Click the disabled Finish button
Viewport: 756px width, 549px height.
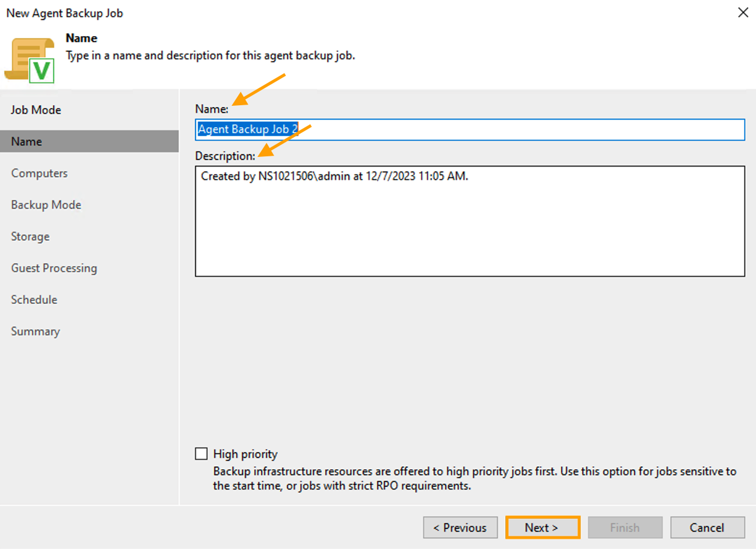(624, 527)
